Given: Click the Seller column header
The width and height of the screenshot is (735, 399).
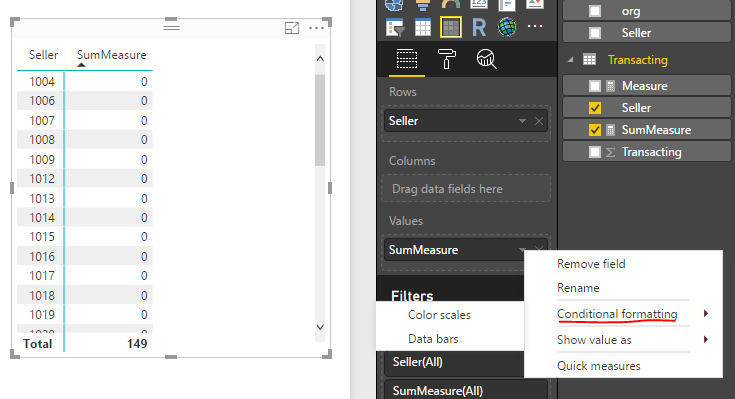Looking at the screenshot, I should pos(43,55).
